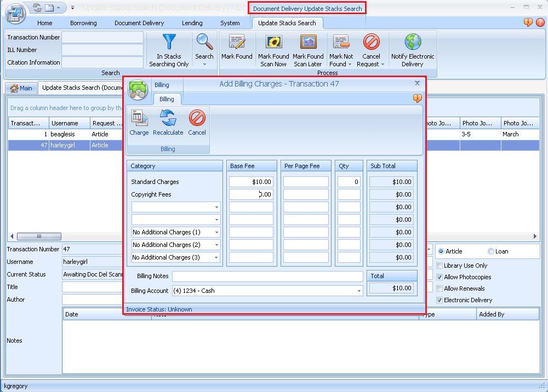548x392 pixels.
Task: Enable In Stacks Searching Only
Action: point(169,49)
